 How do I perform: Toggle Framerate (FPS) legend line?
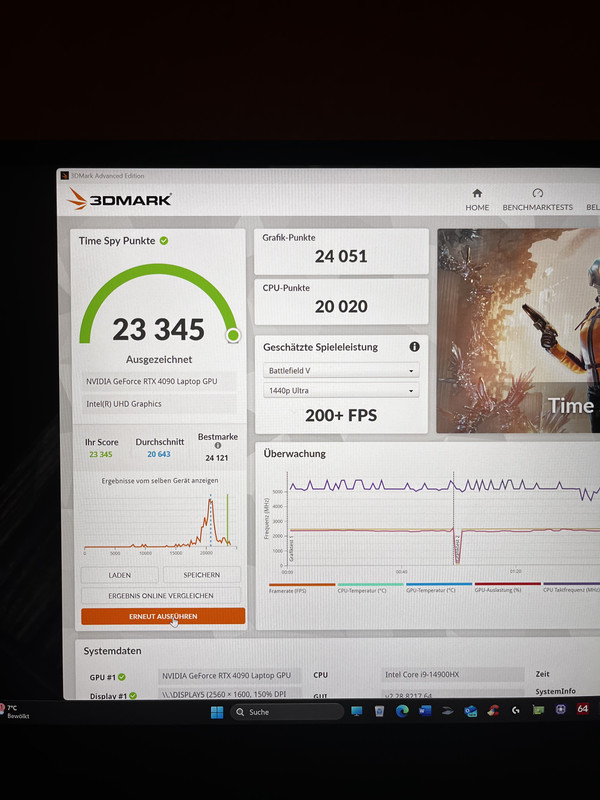(x=302, y=587)
